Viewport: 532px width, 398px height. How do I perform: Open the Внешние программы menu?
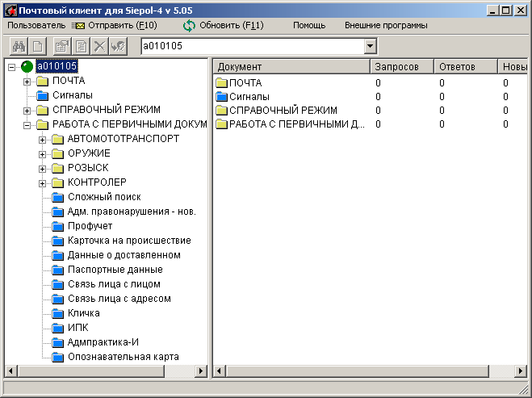[x=386, y=26]
